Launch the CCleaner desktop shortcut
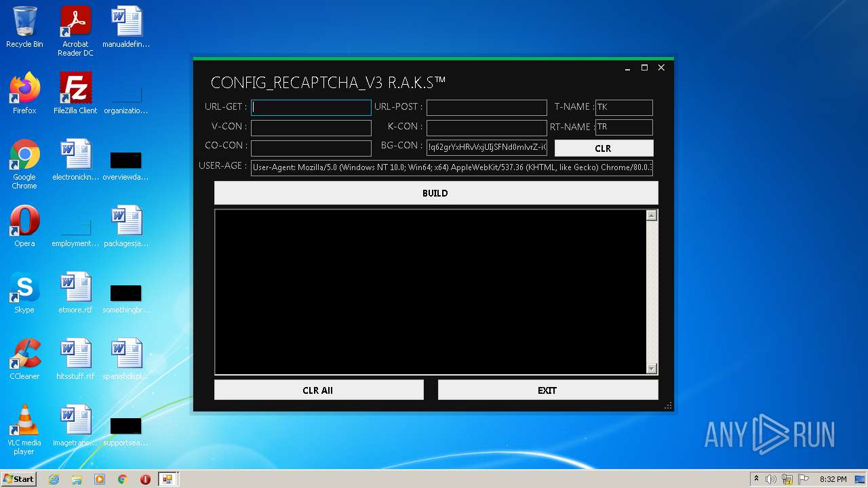 point(24,359)
